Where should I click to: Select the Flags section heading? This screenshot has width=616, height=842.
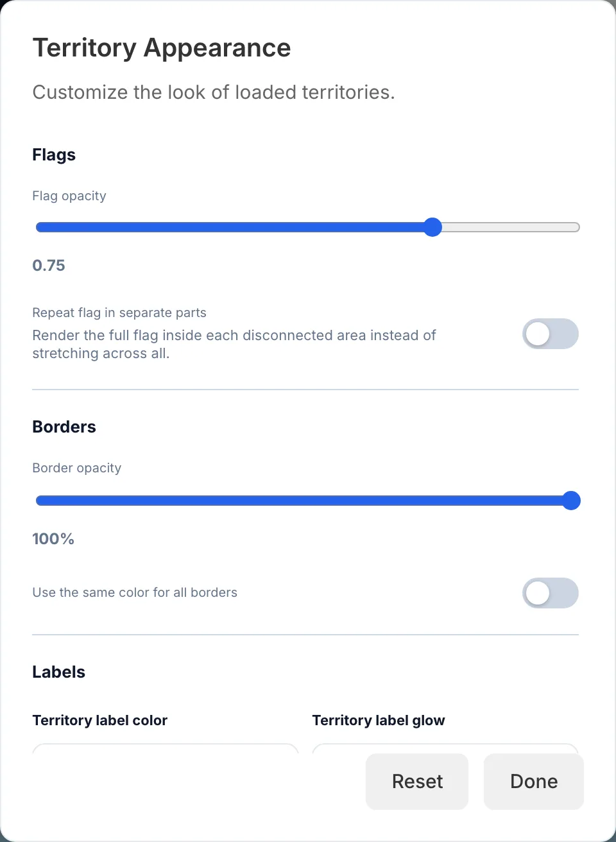(x=54, y=155)
